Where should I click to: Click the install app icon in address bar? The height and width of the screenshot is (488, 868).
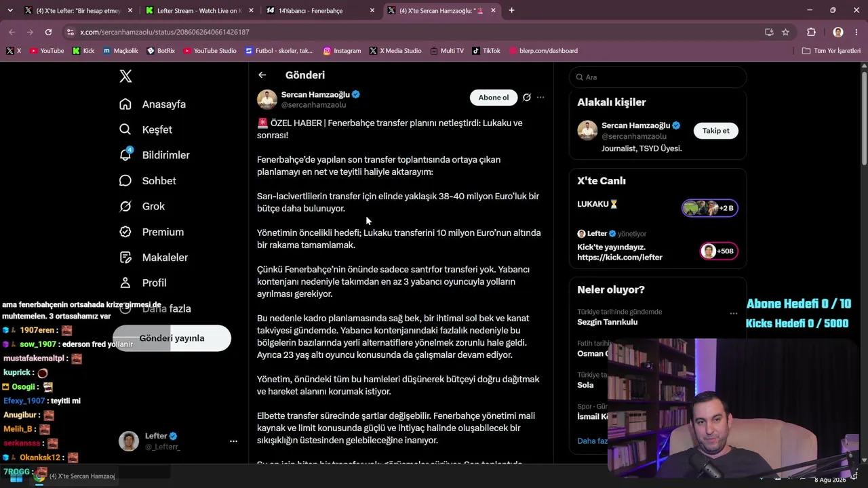point(769,32)
